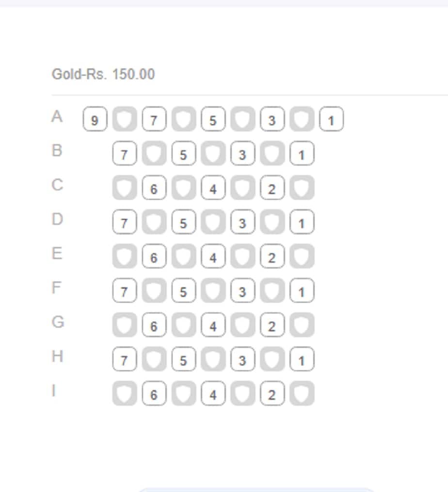448x492 pixels.
Task: Select seat 6 in row G
Action: click(x=154, y=325)
